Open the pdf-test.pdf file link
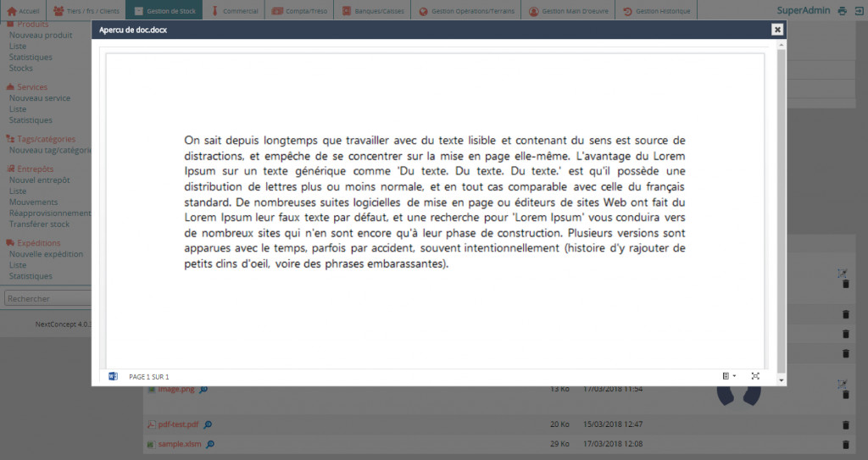This screenshot has width=868, height=460. coord(178,424)
